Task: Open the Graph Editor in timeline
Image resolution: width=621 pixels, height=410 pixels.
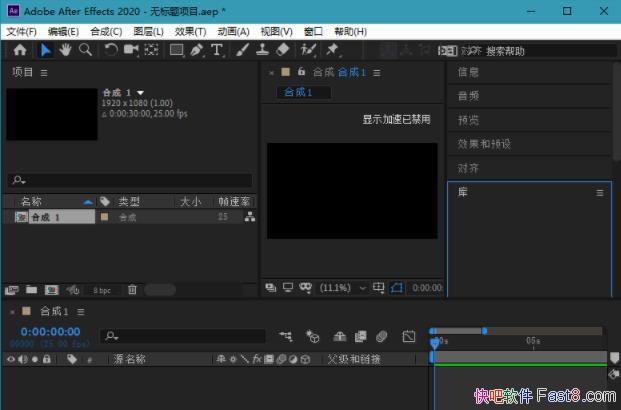Action: tap(409, 336)
